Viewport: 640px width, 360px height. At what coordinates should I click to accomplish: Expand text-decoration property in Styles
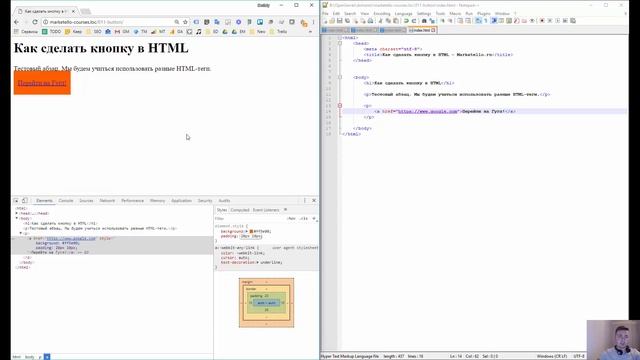[x=257, y=262]
